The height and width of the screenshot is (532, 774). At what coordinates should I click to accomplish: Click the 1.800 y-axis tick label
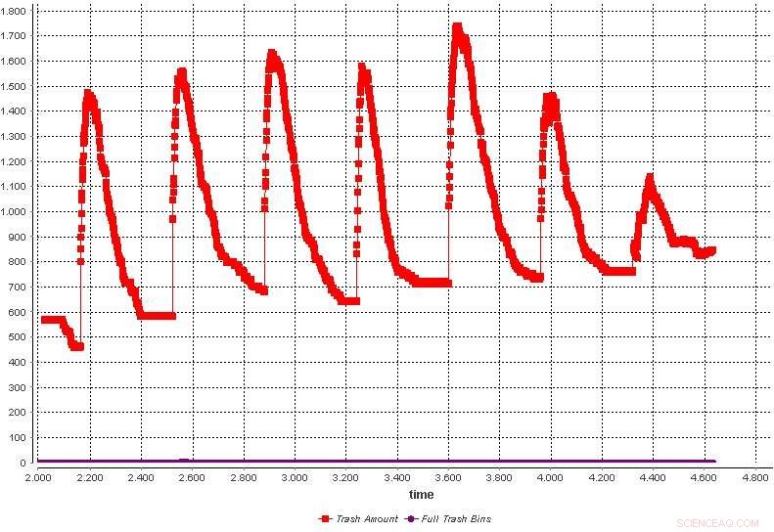pos(17,11)
